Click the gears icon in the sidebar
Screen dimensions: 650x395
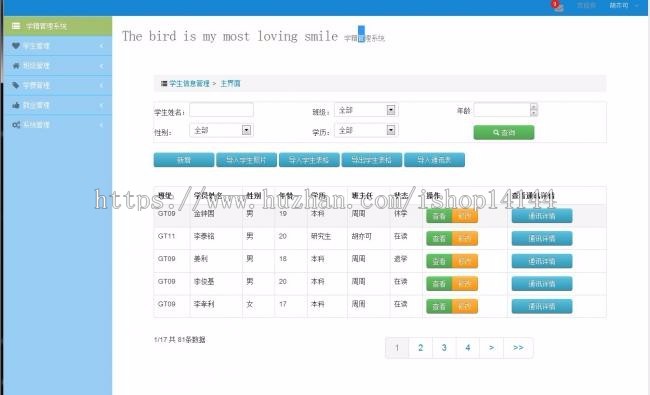click(x=16, y=124)
